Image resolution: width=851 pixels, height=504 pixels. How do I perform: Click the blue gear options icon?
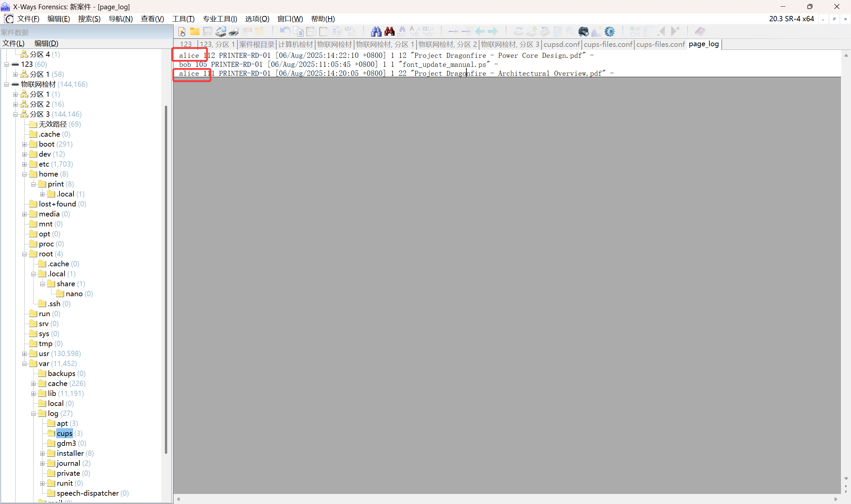point(610,32)
